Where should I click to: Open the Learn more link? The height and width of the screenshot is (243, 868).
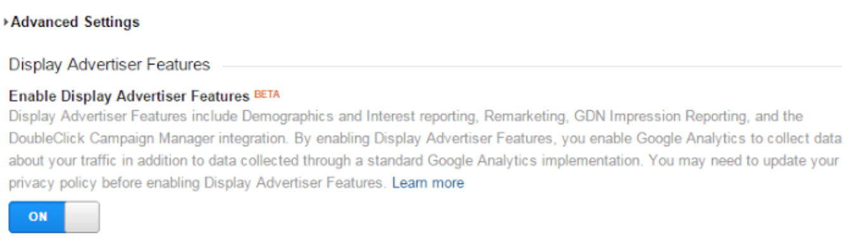428,184
